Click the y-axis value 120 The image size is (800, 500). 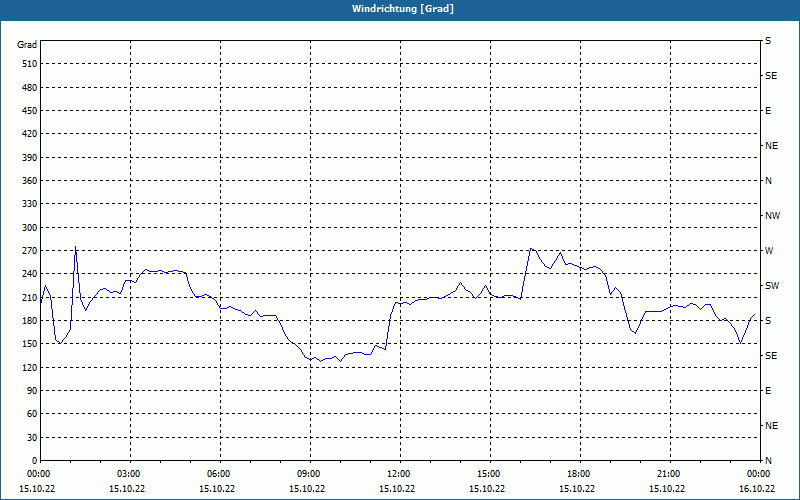[x=30, y=367]
